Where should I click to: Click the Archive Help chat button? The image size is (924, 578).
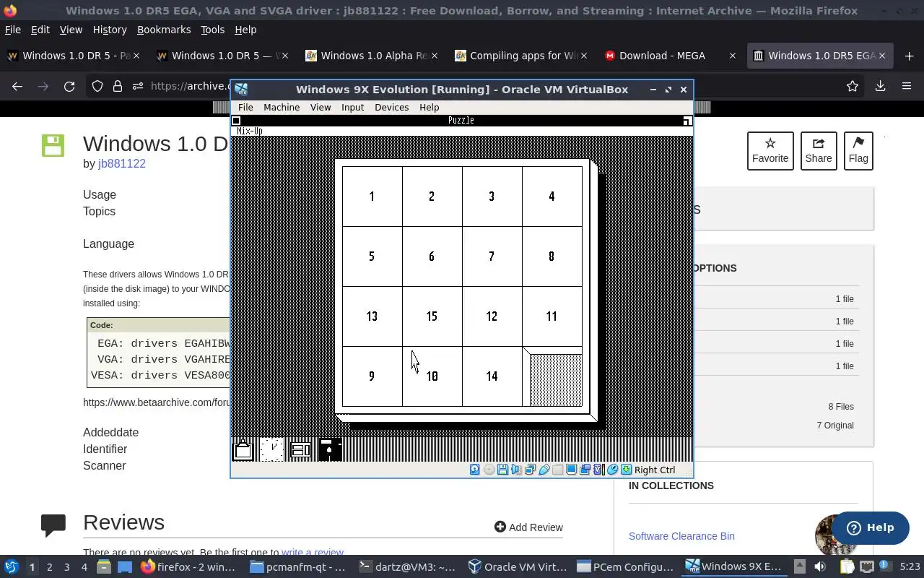coord(870,527)
